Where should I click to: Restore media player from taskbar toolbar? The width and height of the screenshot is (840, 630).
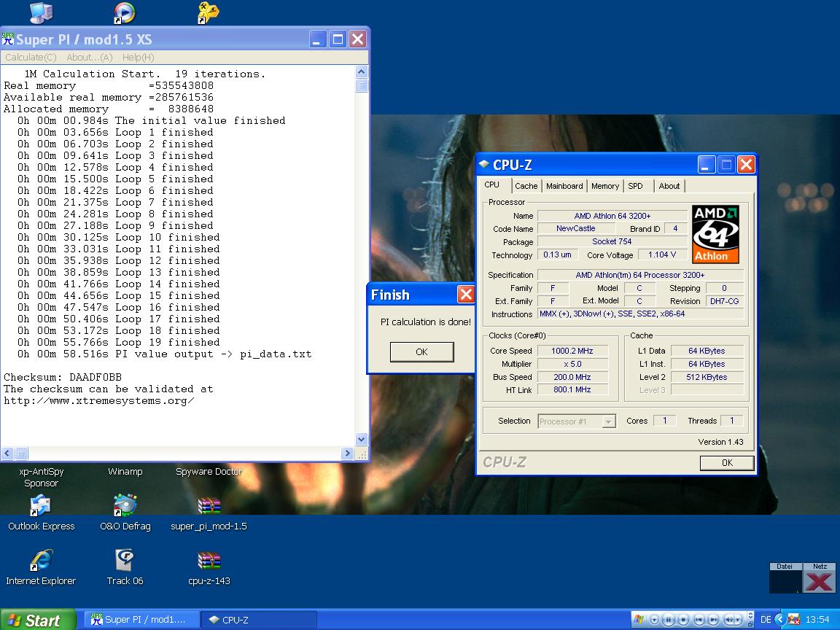(x=750, y=624)
